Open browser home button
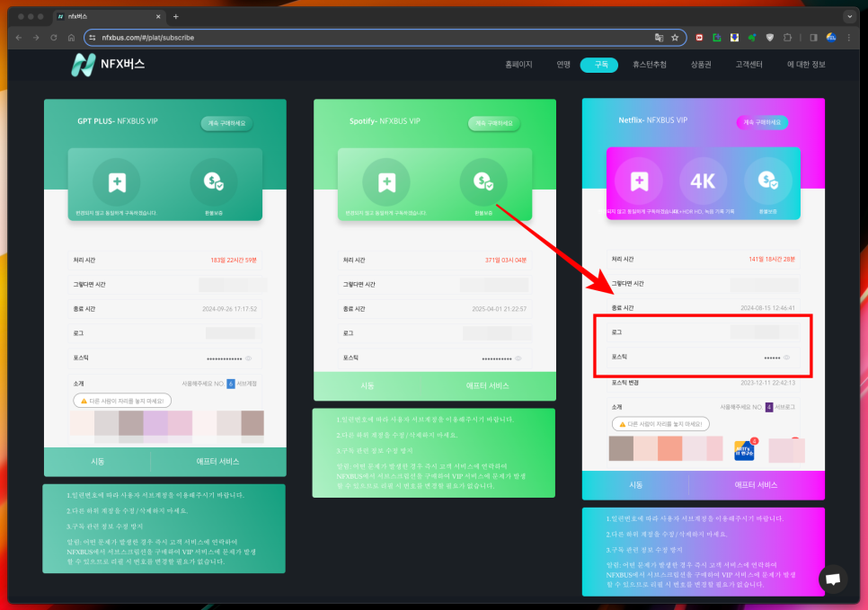 (x=71, y=38)
